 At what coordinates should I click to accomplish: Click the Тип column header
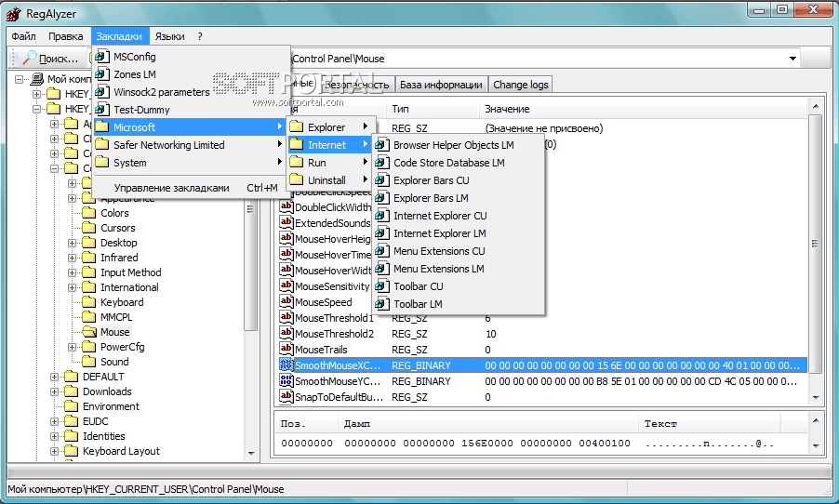coord(433,109)
